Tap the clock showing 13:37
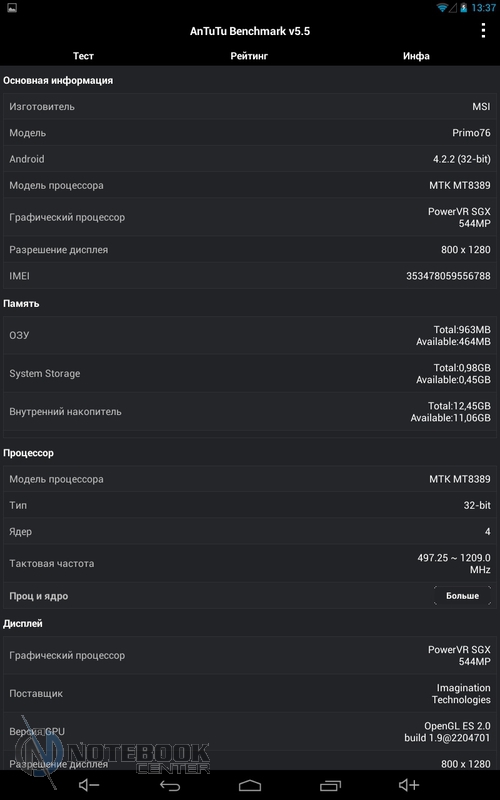Screen dimensions: 500x800 483,8
